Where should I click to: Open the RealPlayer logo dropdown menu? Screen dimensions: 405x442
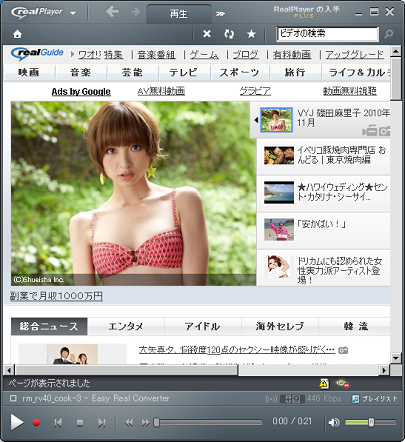pos(73,13)
